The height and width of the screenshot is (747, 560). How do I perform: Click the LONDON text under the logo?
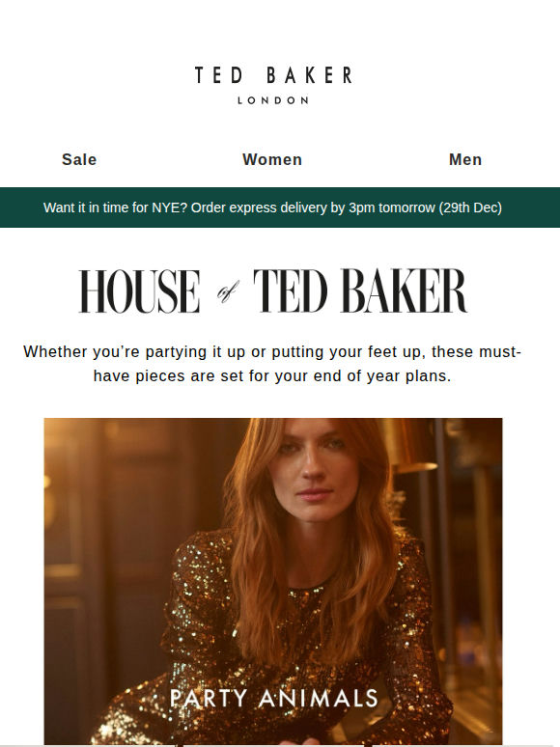pyautogui.click(x=273, y=100)
